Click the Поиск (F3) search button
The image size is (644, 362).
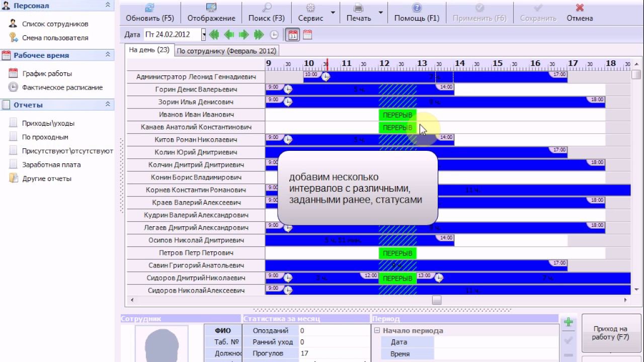266,12
